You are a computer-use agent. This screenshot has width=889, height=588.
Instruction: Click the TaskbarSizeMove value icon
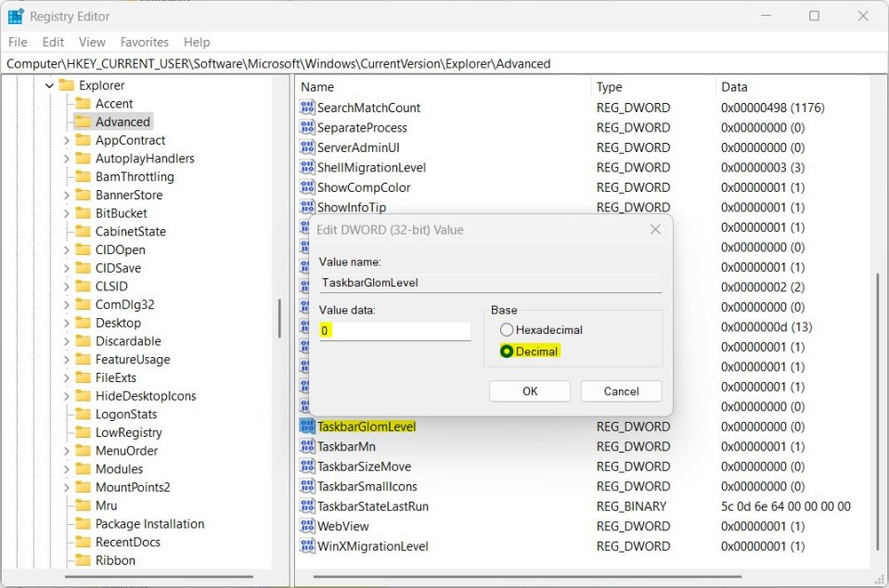307,467
